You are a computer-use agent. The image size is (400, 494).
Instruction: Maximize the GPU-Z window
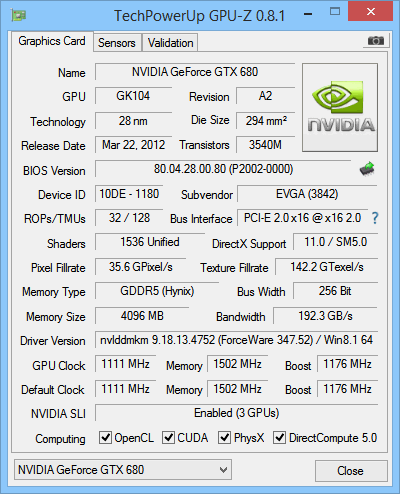[335, 12]
